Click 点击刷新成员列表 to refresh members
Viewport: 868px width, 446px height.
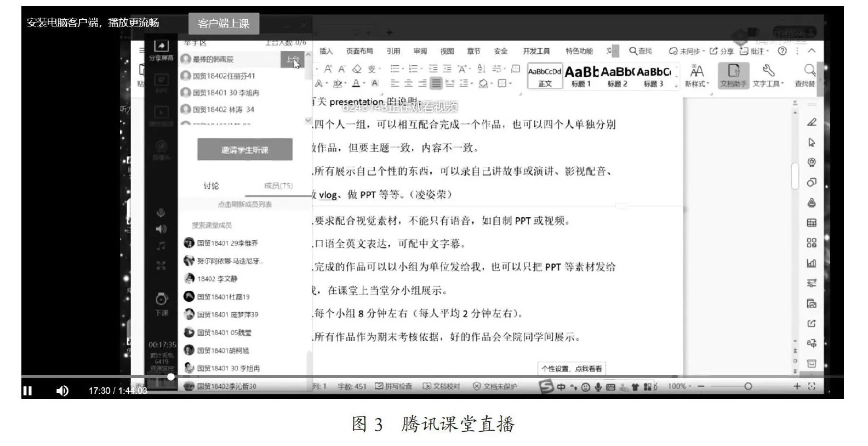[x=245, y=204]
